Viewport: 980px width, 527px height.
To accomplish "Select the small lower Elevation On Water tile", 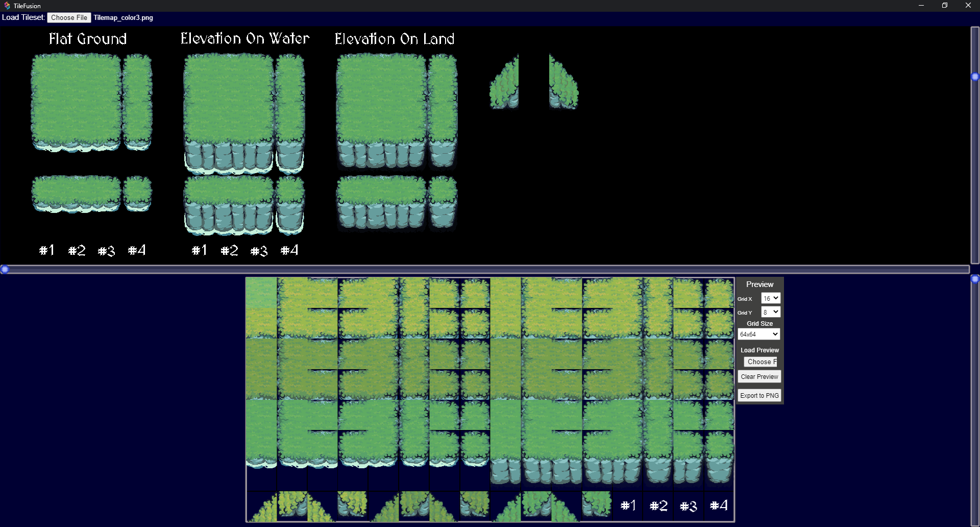I will (290, 205).
